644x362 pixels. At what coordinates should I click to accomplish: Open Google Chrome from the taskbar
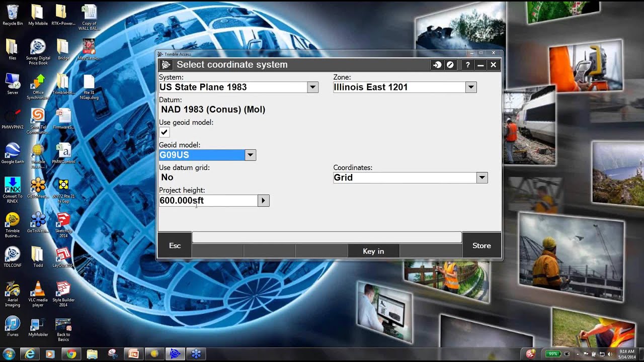click(x=71, y=354)
